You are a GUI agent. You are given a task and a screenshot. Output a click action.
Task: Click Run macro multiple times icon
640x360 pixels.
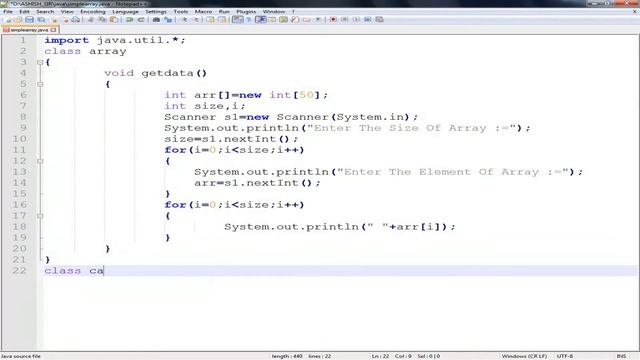coord(368,20)
